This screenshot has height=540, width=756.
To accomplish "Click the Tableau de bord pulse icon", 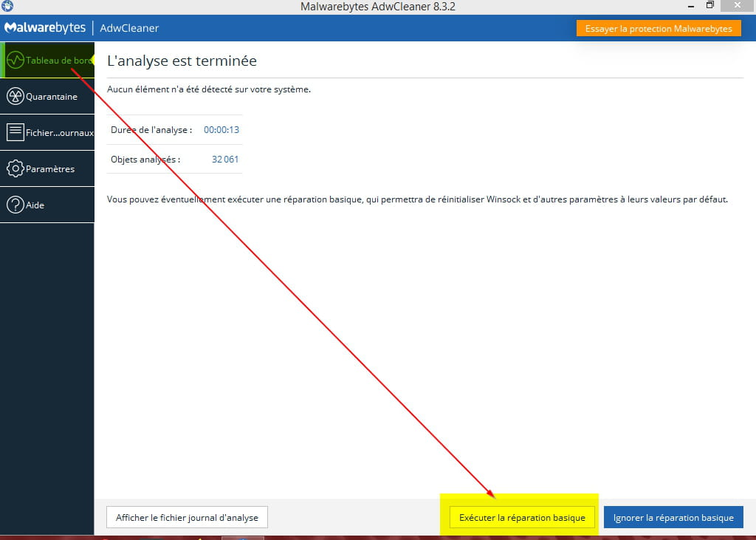I will 16,61.
